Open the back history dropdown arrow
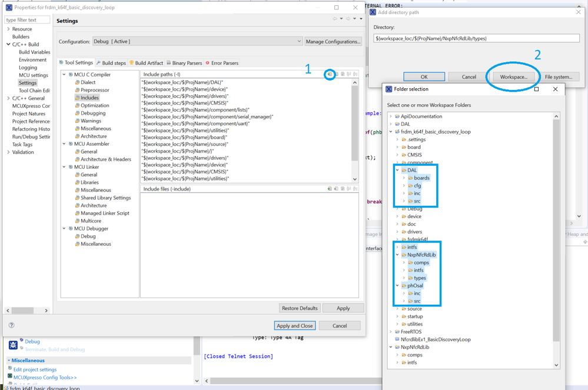The width and height of the screenshot is (588, 390). (x=341, y=19)
